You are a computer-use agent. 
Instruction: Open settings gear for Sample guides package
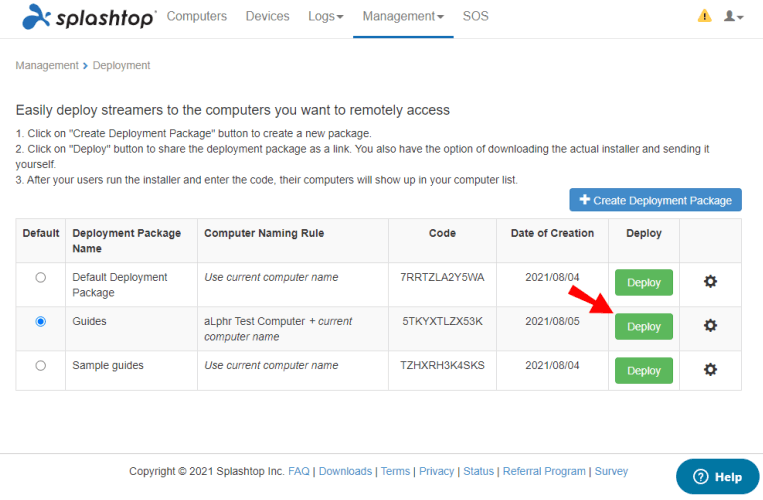(x=710, y=370)
